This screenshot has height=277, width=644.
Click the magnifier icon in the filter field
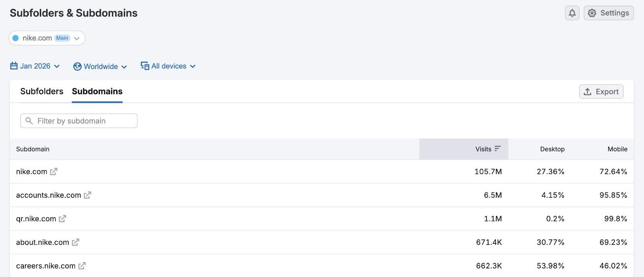point(29,121)
